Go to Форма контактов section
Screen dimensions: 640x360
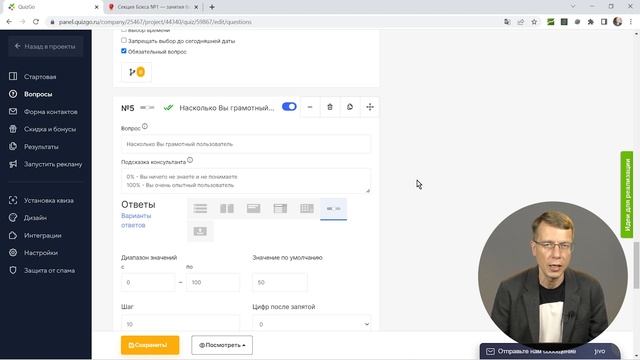tap(51, 112)
